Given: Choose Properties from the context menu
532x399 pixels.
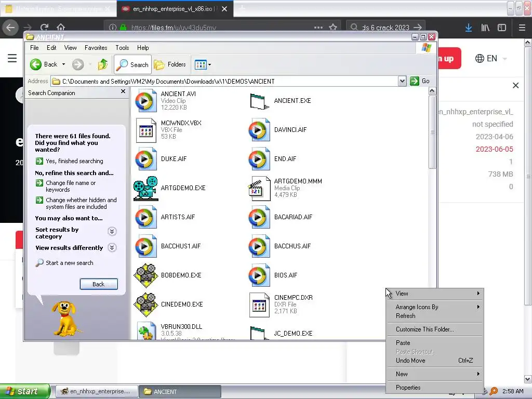Looking at the screenshot, I should tap(435, 388).
